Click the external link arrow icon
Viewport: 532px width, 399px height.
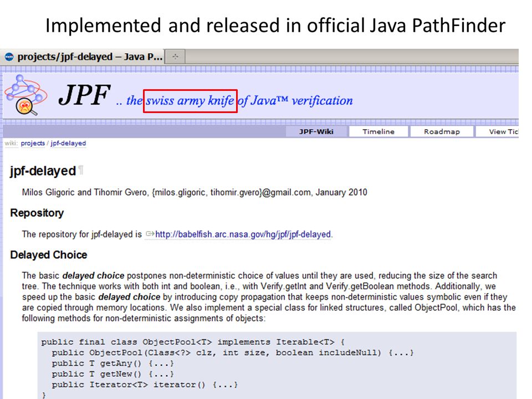click(150, 234)
